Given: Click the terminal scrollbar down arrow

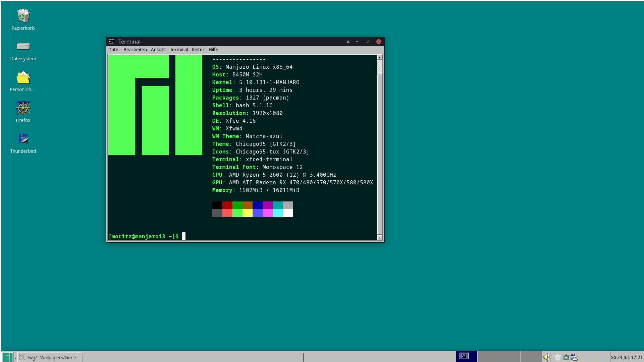Looking at the screenshot, I should [x=380, y=238].
